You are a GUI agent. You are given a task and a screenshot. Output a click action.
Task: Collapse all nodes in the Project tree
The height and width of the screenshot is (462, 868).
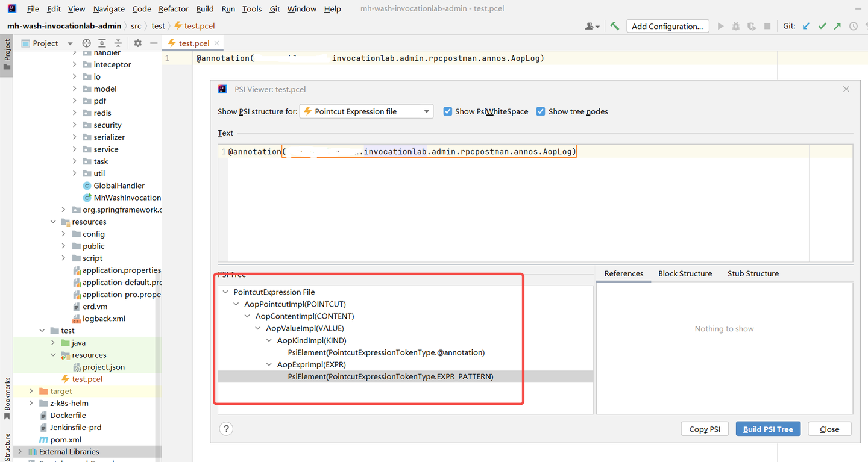(117, 43)
